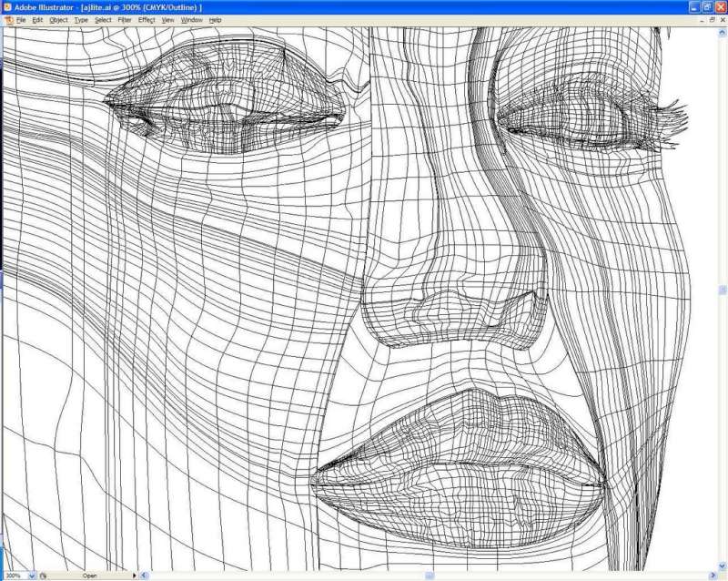Open the Effect menu

point(147,19)
